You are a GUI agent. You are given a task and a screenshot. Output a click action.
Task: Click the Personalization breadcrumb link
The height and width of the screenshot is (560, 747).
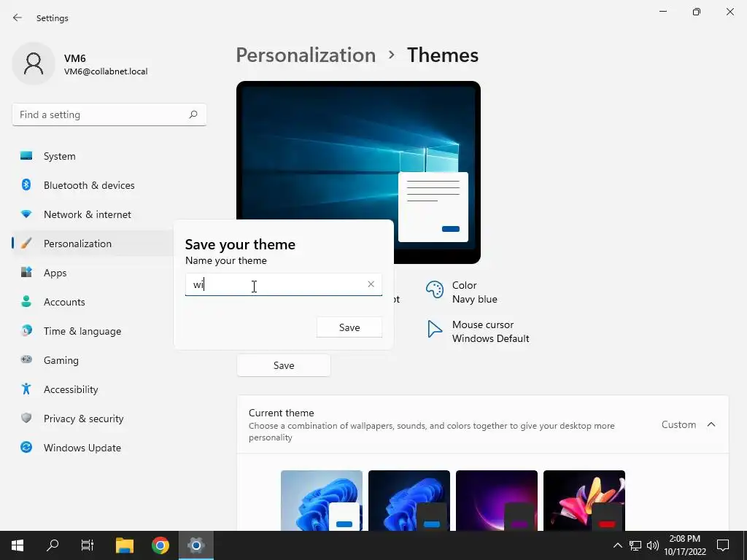point(306,55)
